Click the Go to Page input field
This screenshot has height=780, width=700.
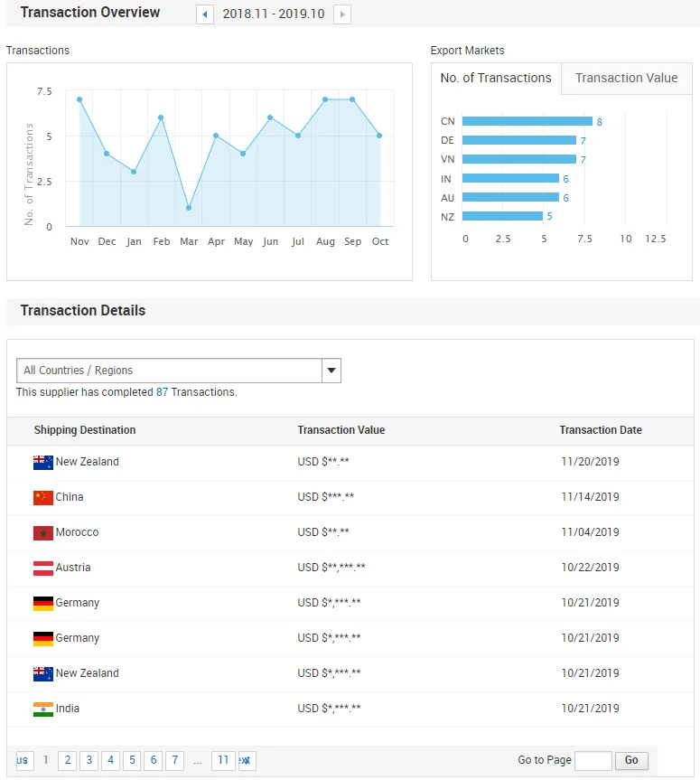pos(593,760)
